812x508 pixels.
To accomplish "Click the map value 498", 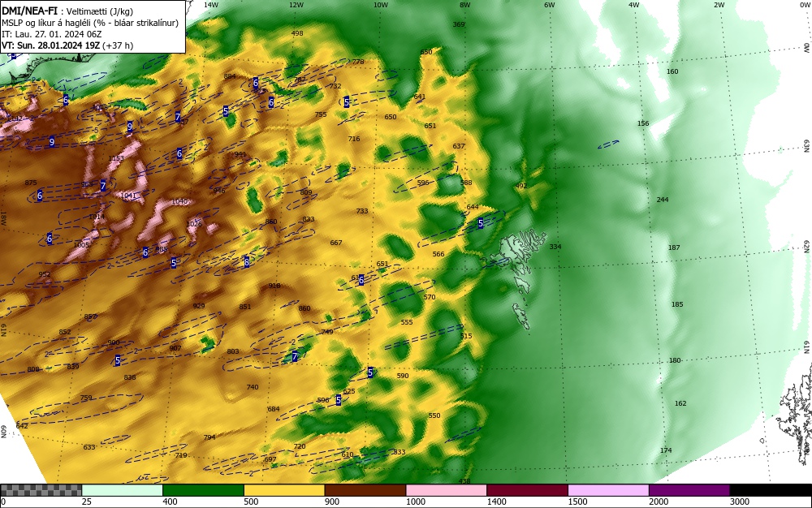I will pos(297,33).
